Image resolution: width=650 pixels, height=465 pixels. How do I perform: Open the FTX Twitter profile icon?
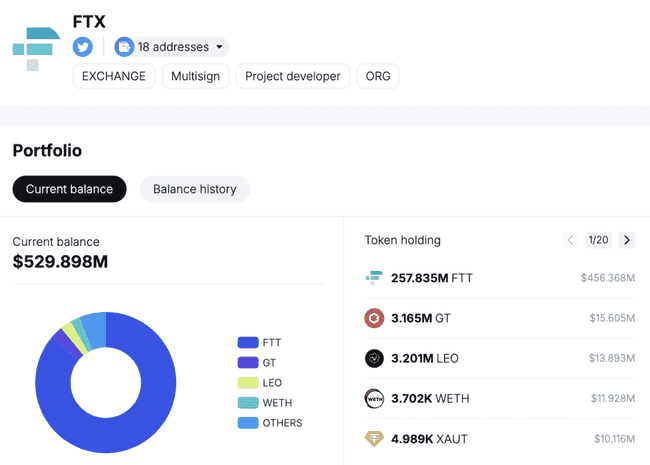pos(83,46)
